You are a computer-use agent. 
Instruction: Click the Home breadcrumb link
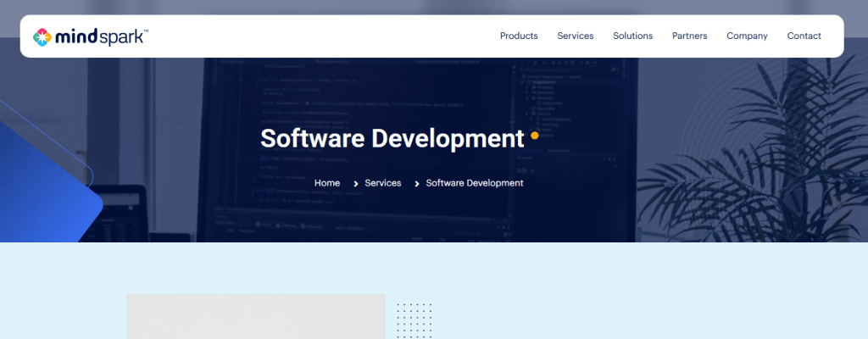(327, 183)
